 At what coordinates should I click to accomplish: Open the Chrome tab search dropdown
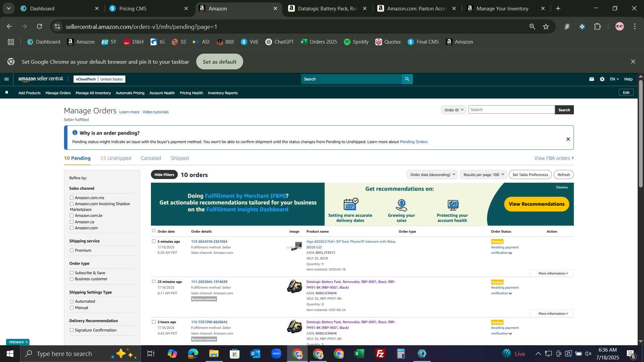click(x=8, y=8)
